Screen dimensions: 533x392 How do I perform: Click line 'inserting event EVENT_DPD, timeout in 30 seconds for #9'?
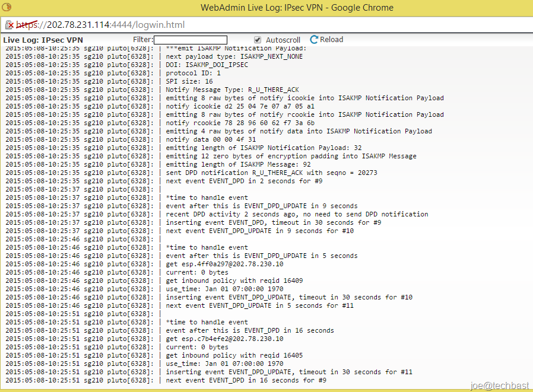(x=273, y=222)
